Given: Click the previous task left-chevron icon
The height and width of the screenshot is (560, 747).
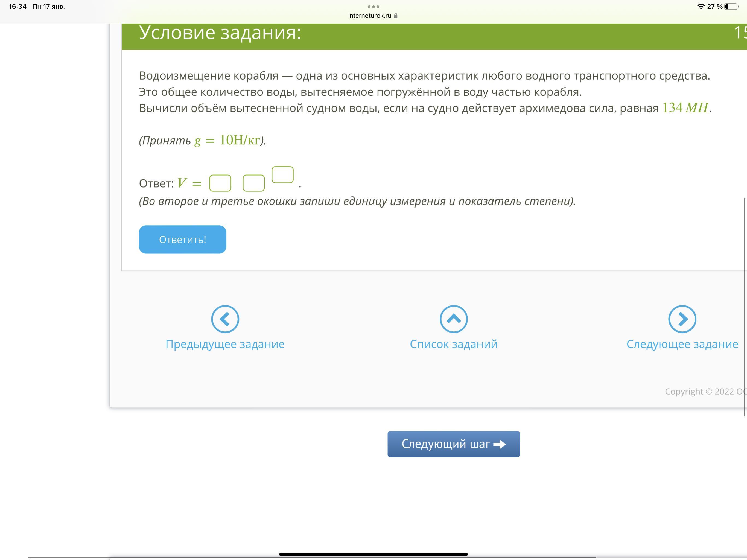Looking at the screenshot, I should coord(225,319).
